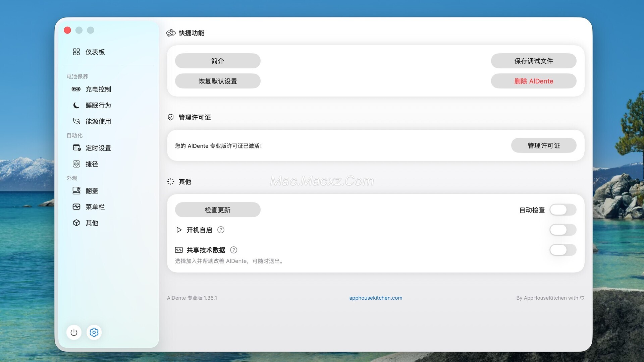Open settings via the gear icon
This screenshot has height=362, width=644.
click(94, 332)
